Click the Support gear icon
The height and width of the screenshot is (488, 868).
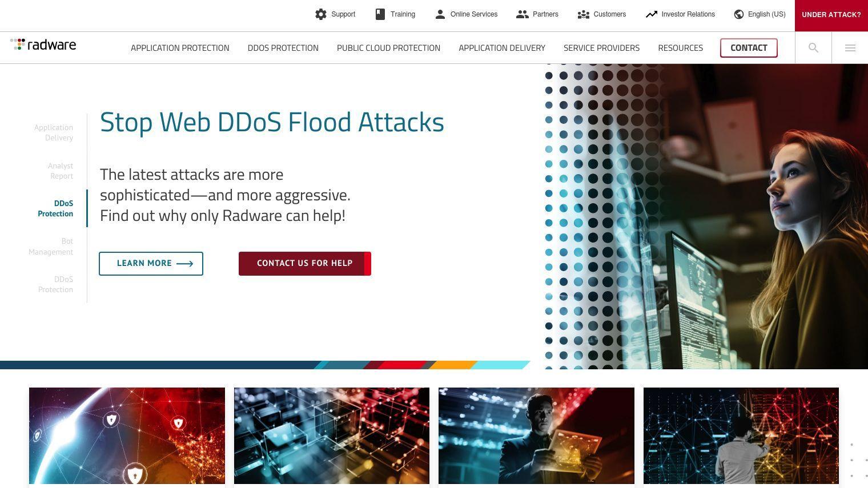pyautogui.click(x=321, y=14)
